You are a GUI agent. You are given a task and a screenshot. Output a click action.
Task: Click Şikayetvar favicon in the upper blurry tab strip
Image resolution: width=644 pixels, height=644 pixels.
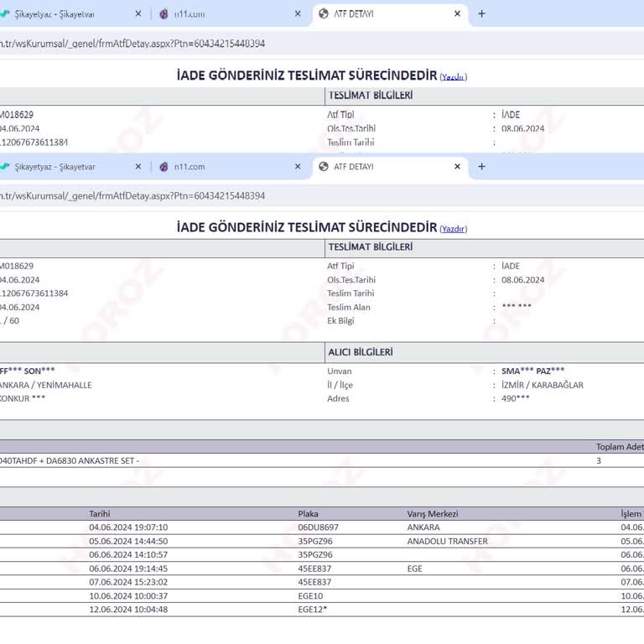pos(4,13)
